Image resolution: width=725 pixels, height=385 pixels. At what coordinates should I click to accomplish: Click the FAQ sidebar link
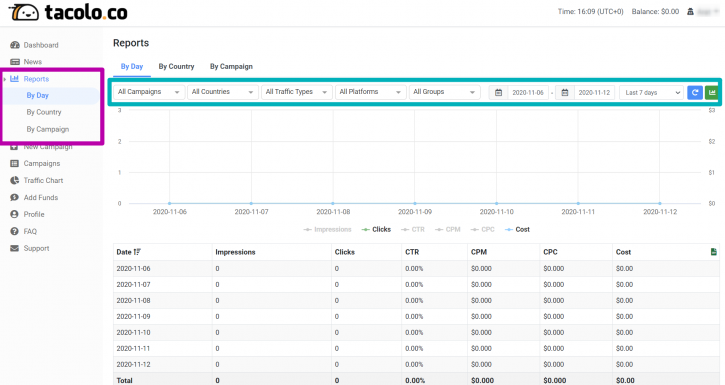[30, 231]
